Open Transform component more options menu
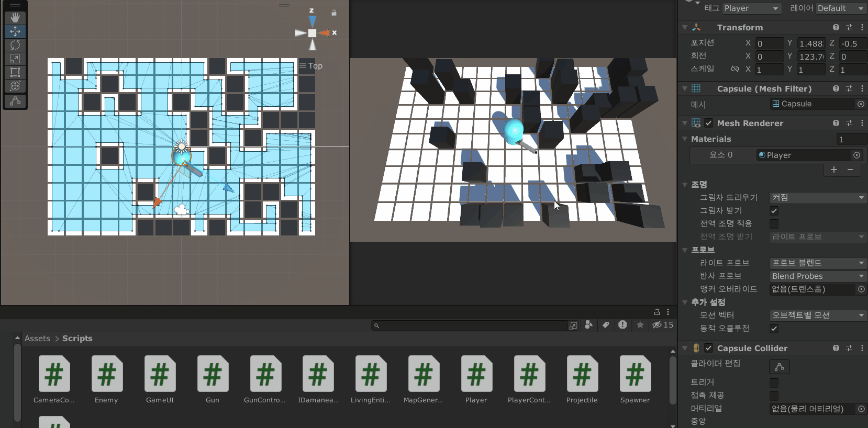Viewport: 868px width, 428px height. (x=862, y=27)
